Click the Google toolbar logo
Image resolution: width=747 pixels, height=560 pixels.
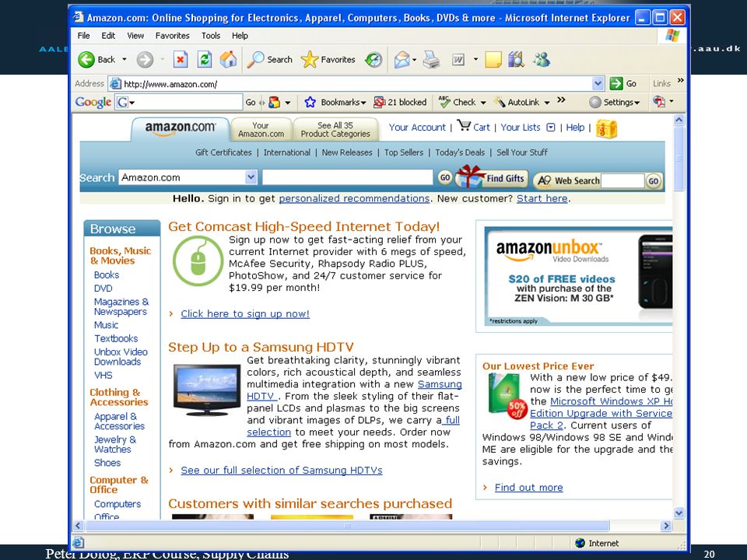tap(93, 102)
